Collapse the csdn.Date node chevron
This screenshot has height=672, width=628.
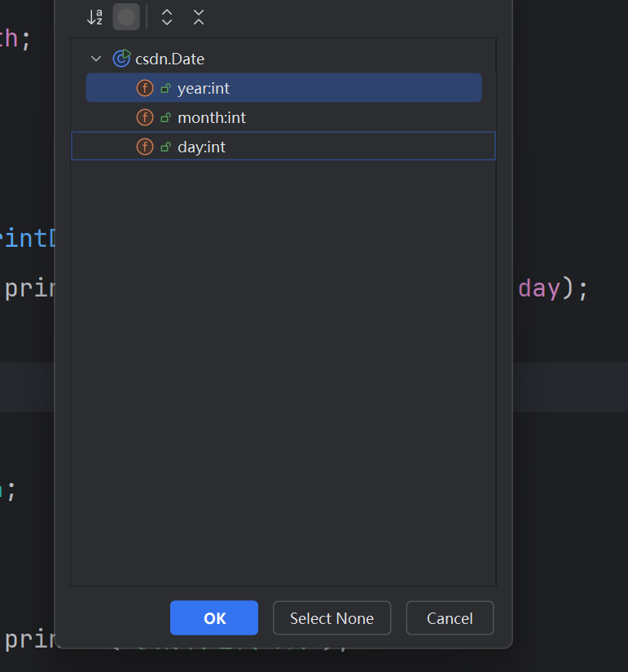click(96, 59)
